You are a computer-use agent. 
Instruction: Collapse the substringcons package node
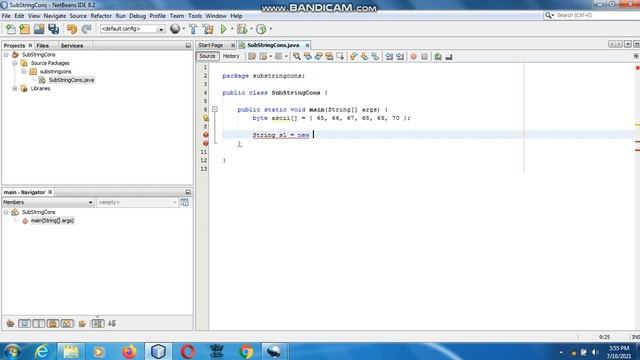pyautogui.click(x=24, y=71)
